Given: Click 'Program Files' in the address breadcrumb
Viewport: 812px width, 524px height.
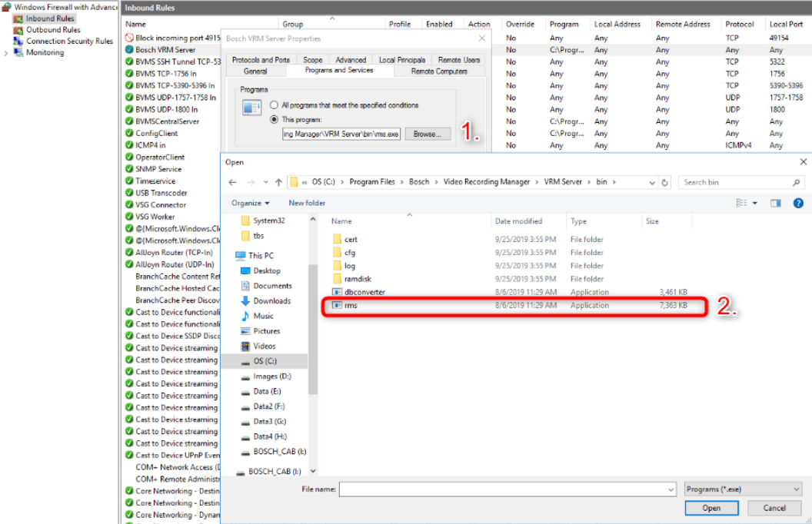Looking at the screenshot, I should pyautogui.click(x=372, y=182).
